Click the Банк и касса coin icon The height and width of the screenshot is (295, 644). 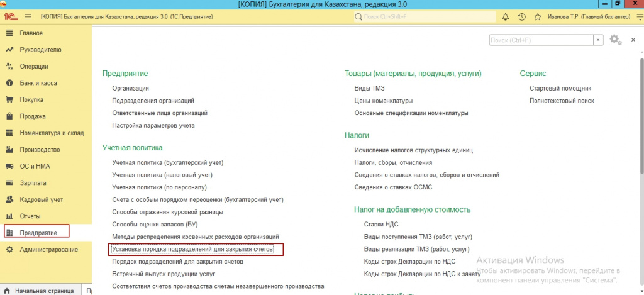pyautogui.click(x=10, y=83)
